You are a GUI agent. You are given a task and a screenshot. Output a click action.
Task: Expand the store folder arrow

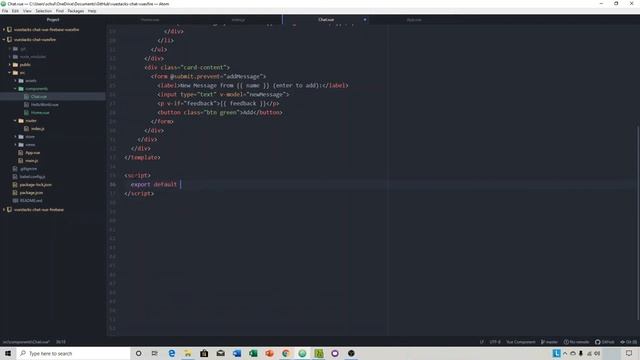pyautogui.click(x=16, y=137)
